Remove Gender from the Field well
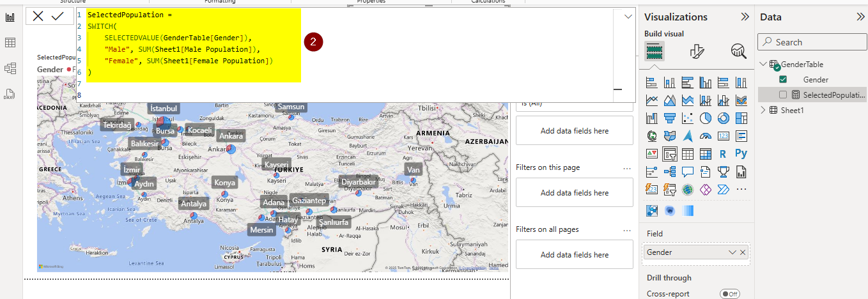 click(743, 252)
